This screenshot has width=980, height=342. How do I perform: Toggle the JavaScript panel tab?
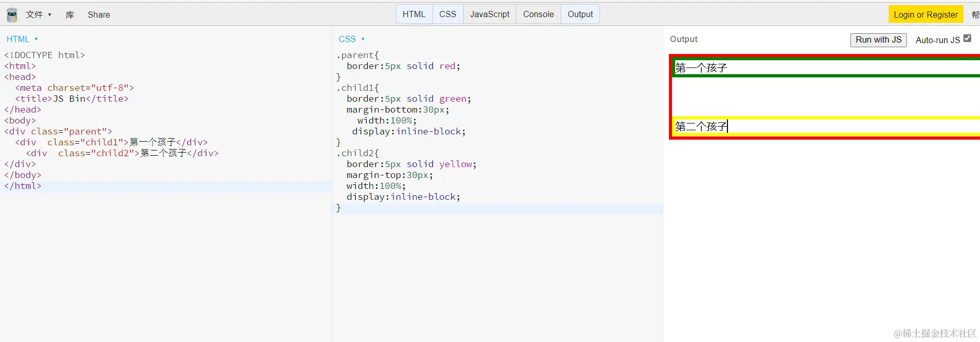coord(489,14)
